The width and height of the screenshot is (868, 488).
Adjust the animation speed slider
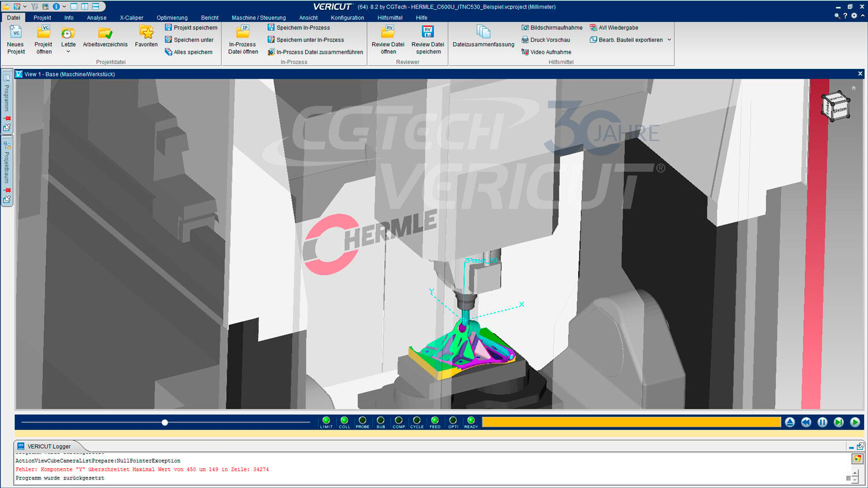pyautogui.click(x=165, y=423)
